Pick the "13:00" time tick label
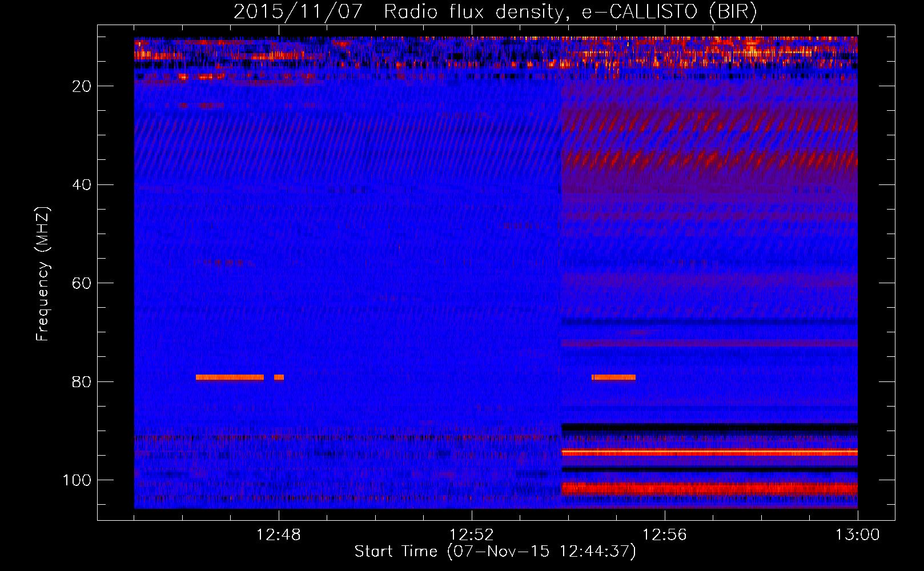Screen dimensions: 924x571 (858, 535)
